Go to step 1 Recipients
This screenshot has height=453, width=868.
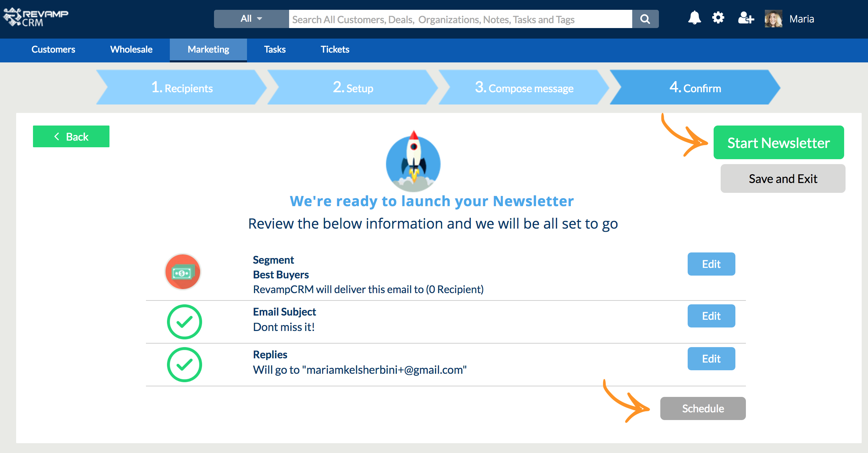click(x=182, y=88)
